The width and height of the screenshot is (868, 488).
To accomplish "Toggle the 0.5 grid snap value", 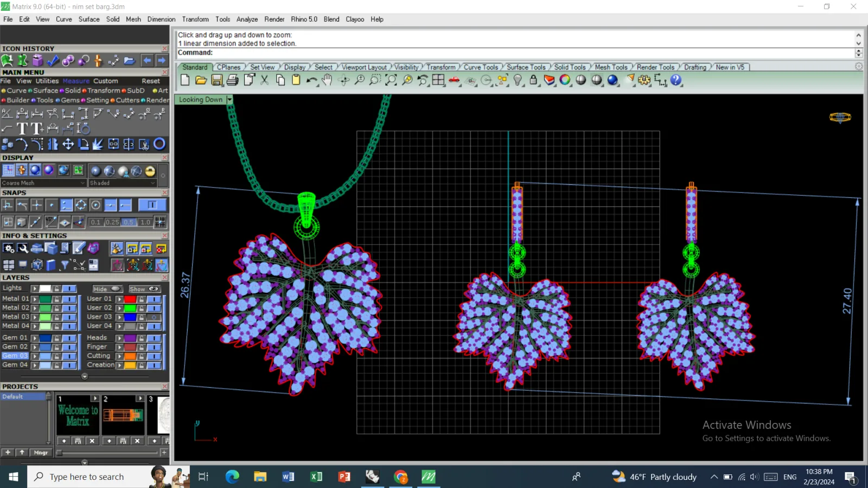I will pyautogui.click(x=129, y=222).
